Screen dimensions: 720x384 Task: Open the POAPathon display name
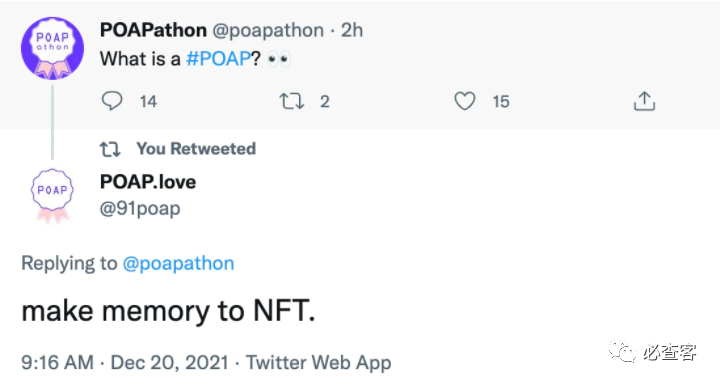click(x=153, y=30)
